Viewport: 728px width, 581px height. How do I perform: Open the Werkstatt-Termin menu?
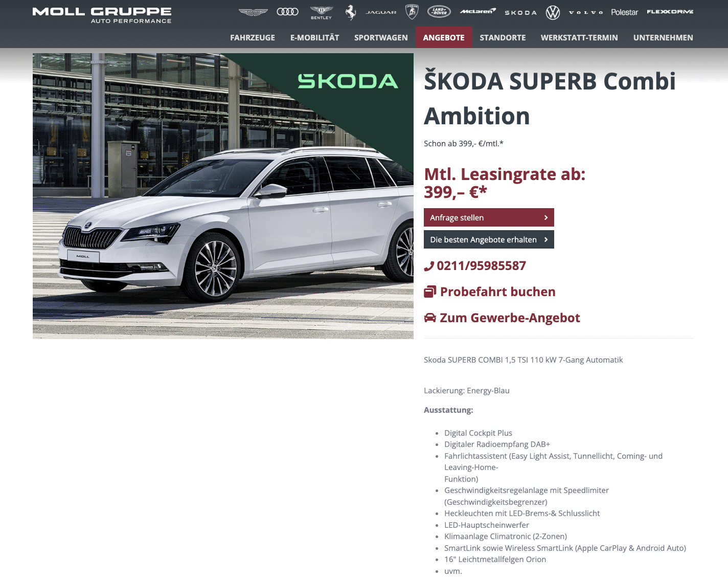579,37
